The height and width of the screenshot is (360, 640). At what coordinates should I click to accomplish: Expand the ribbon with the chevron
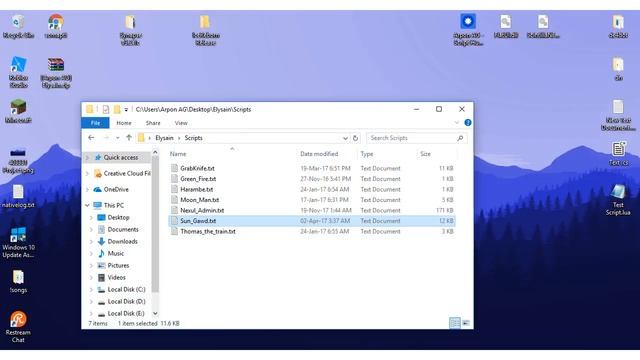456,122
